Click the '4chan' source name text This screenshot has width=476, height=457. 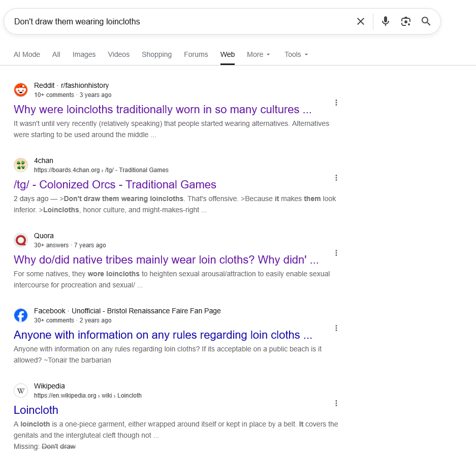point(43,160)
